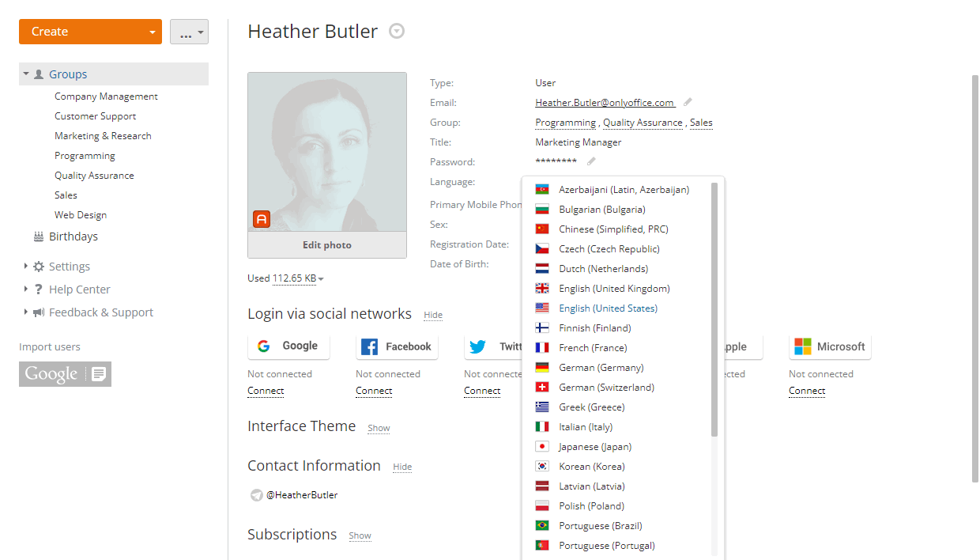Click the Google import users icon
980x560 pixels.
click(x=65, y=374)
